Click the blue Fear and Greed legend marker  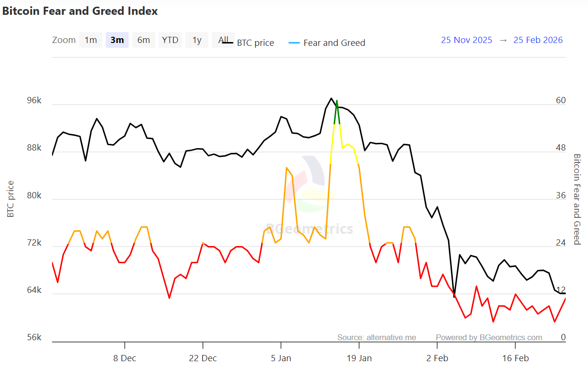point(295,43)
